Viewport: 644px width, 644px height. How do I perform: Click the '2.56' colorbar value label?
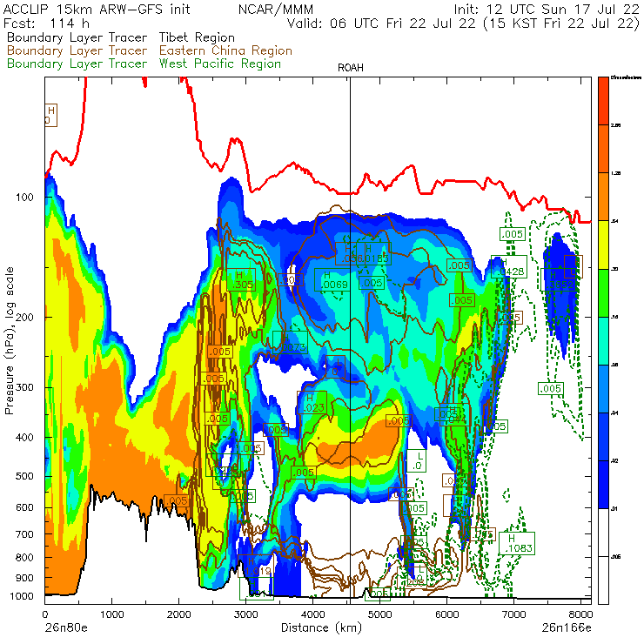click(614, 125)
